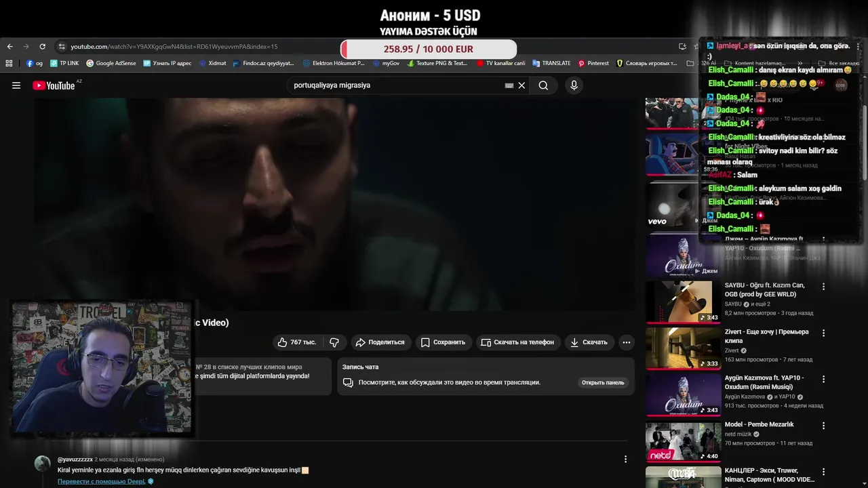Open the YouTube hamburger guide menu
Viewport: 868px width, 488px height.
tap(16, 85)
